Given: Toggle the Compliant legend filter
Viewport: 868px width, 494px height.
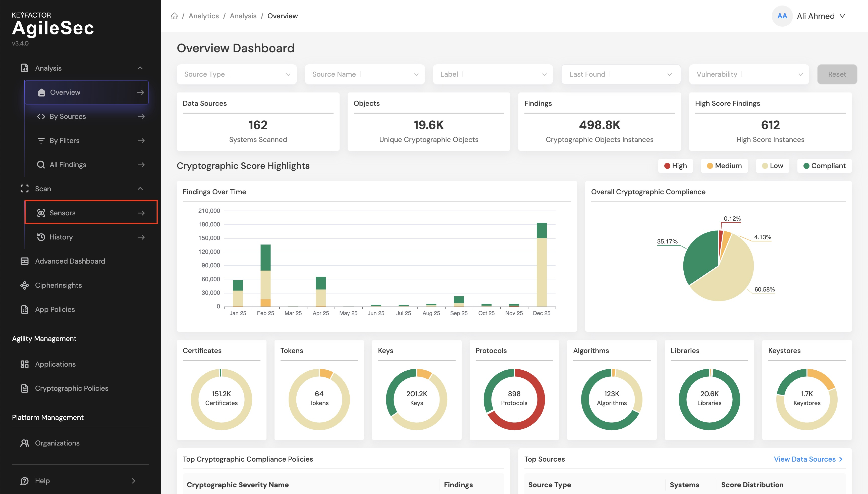Looking at the screenshot, I should [824, 166].
